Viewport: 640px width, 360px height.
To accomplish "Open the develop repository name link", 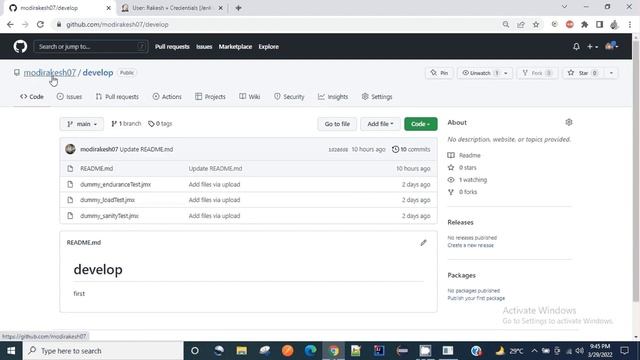I will click(x=98, y=73).
